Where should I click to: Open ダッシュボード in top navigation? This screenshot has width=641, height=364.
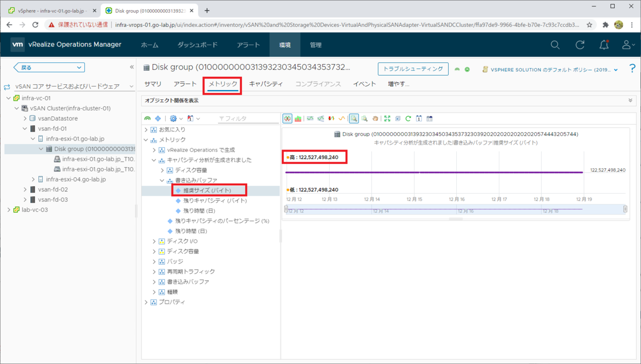(x=198, y=45)
